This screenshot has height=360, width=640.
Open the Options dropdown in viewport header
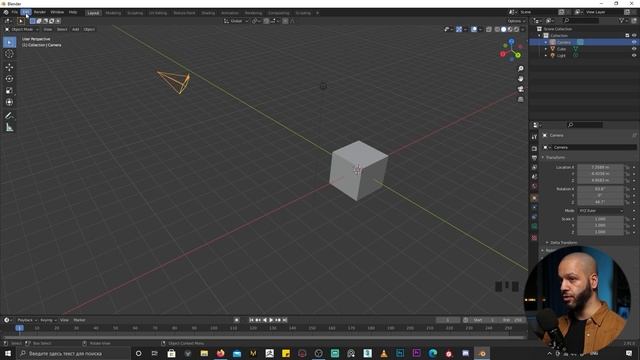(516, 21)
